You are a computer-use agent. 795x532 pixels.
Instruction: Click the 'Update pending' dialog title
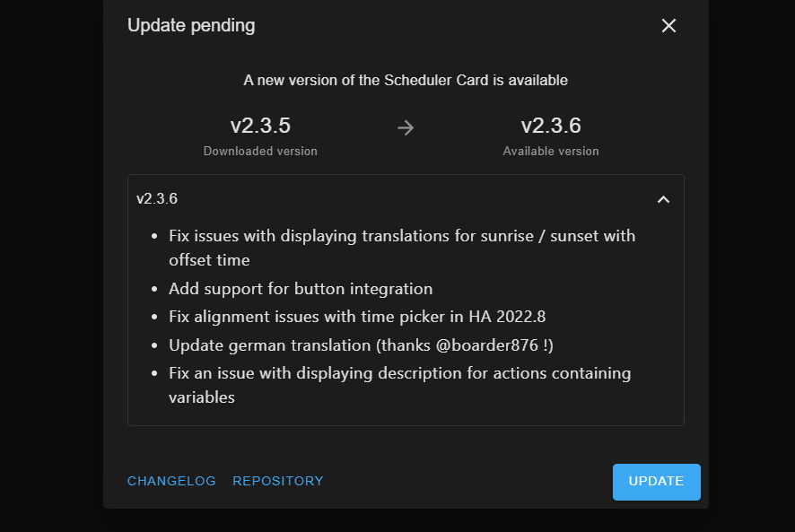(191, 25)
